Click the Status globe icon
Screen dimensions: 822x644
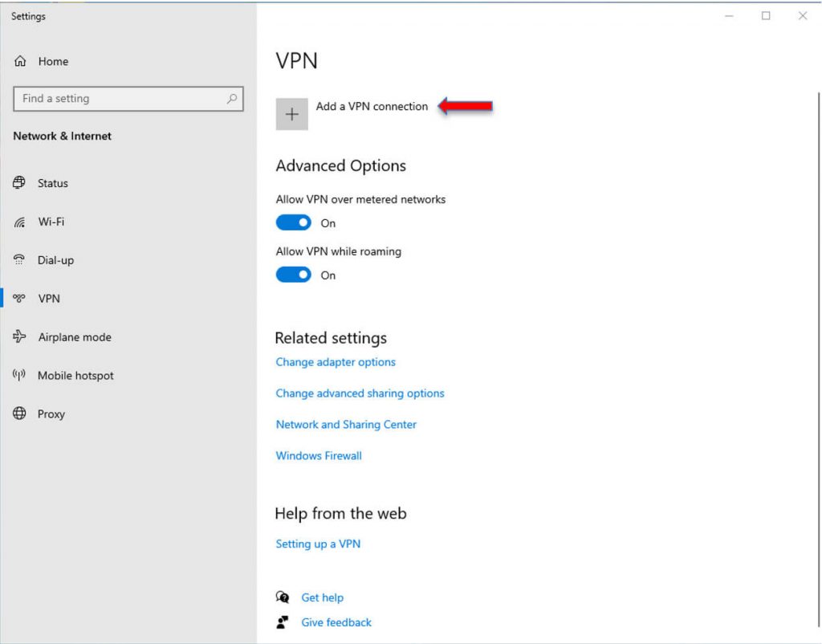coord(19,182)
